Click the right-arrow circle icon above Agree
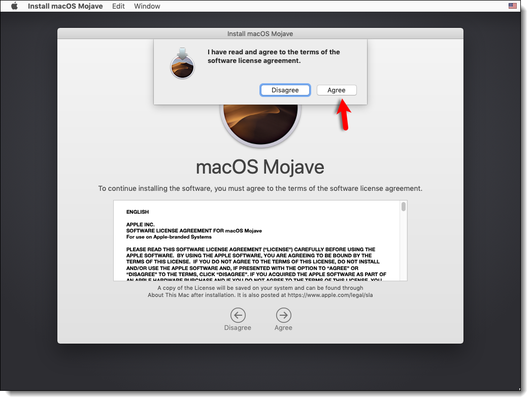 [283, 315]
